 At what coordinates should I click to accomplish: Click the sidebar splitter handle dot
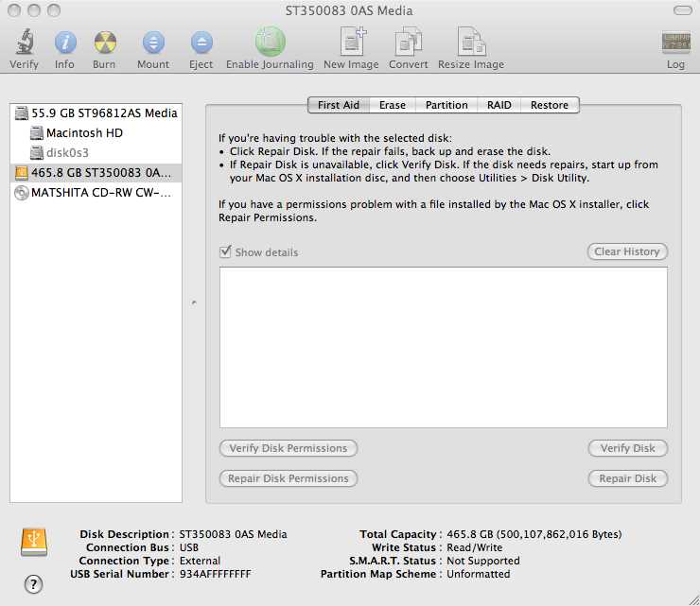pyautogui.click(x=194, y=303)
